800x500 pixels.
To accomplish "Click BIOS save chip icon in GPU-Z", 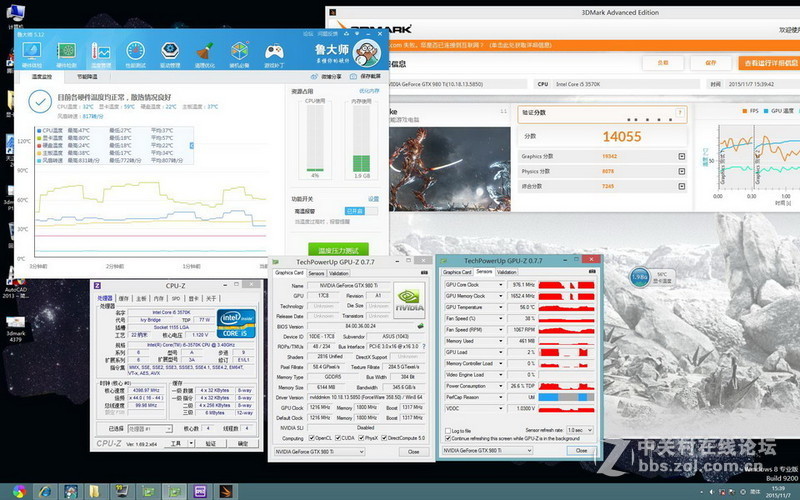I will click(x=420, y=326).
